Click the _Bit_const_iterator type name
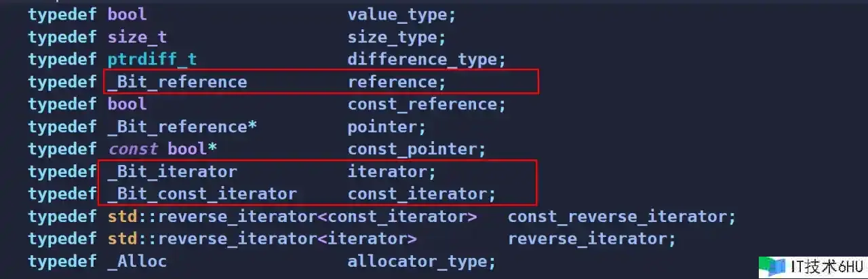The image size is (868, 279). click(202, 193)
